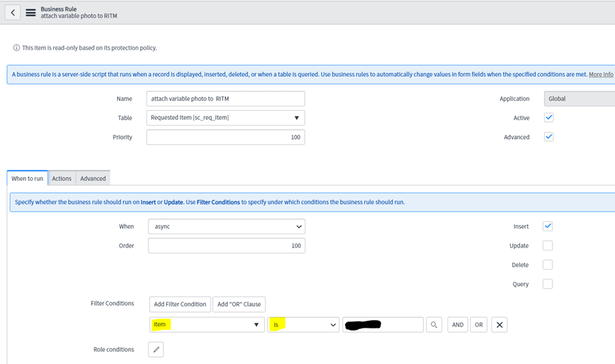615x364 pixels.
Task: Enable the Query checkbox
Action: (x=548, y=284)
